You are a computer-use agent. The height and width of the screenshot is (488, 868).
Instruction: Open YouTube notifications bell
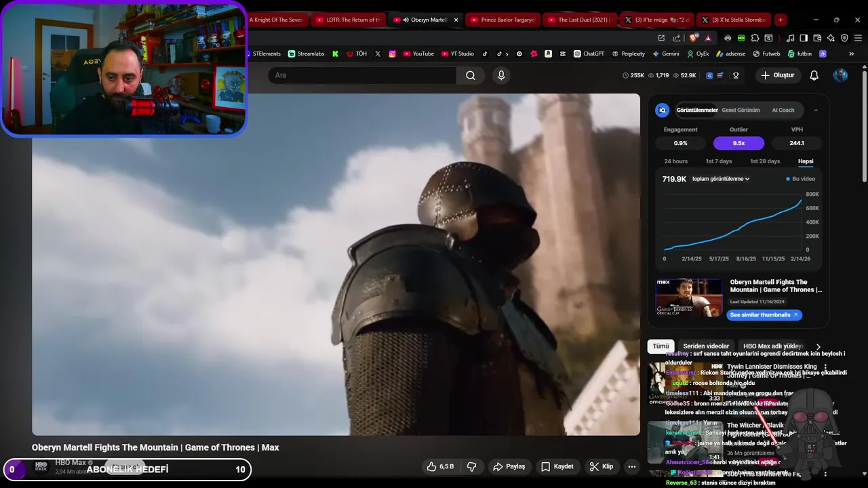point(814,75)
